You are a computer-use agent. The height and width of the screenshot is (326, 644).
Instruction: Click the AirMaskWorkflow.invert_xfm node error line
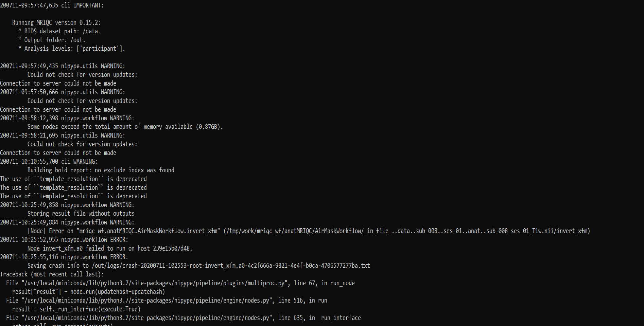(309, 231)
